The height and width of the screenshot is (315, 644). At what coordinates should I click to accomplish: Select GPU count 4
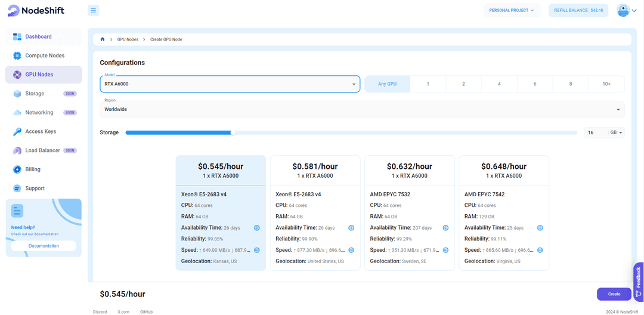click(x=499, y=84)
